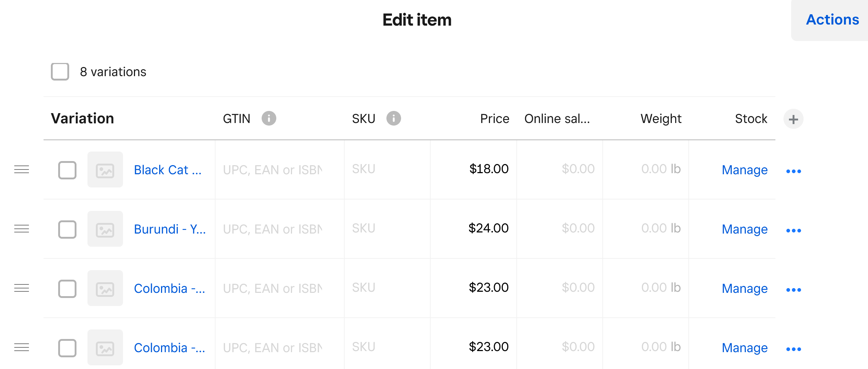Click the drag handle beside Burundi variation
Image resolution: width=868 pixels, height=369 pixels.
(x=22, y=229)
